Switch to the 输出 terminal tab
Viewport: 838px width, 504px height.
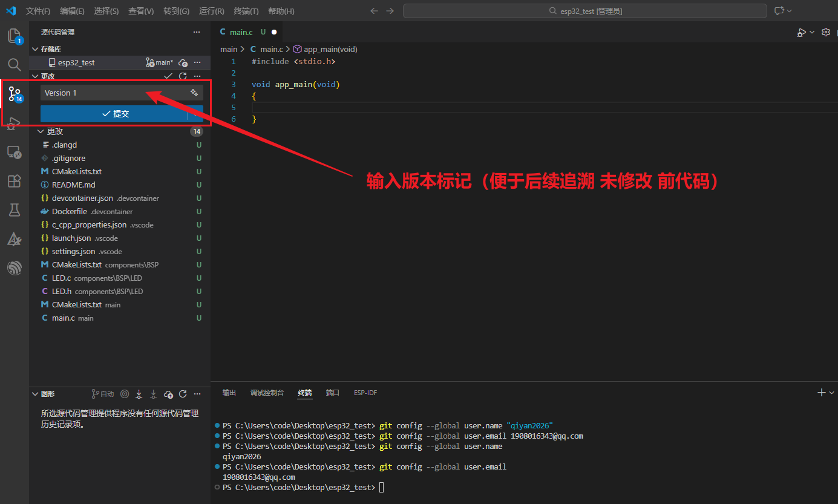click(x=229, y=392)
